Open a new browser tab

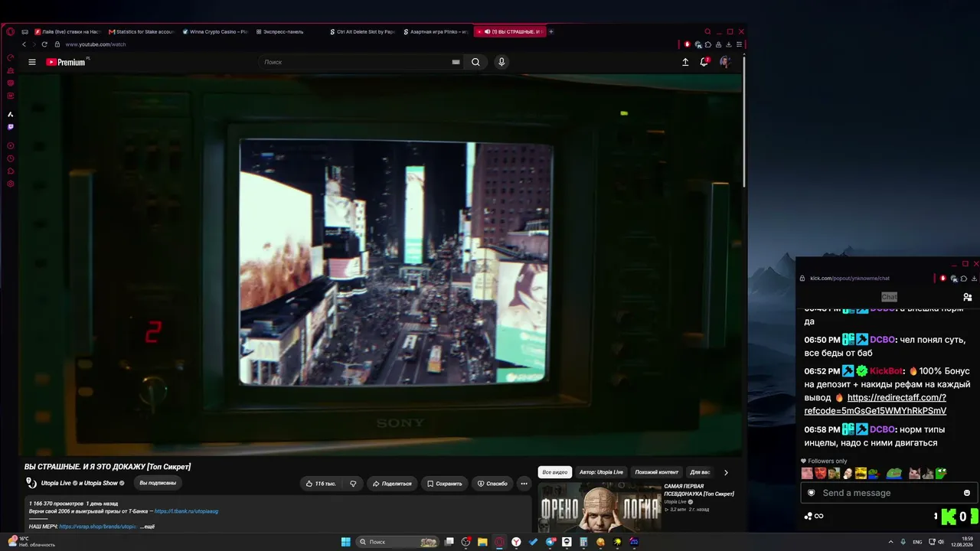551,32
